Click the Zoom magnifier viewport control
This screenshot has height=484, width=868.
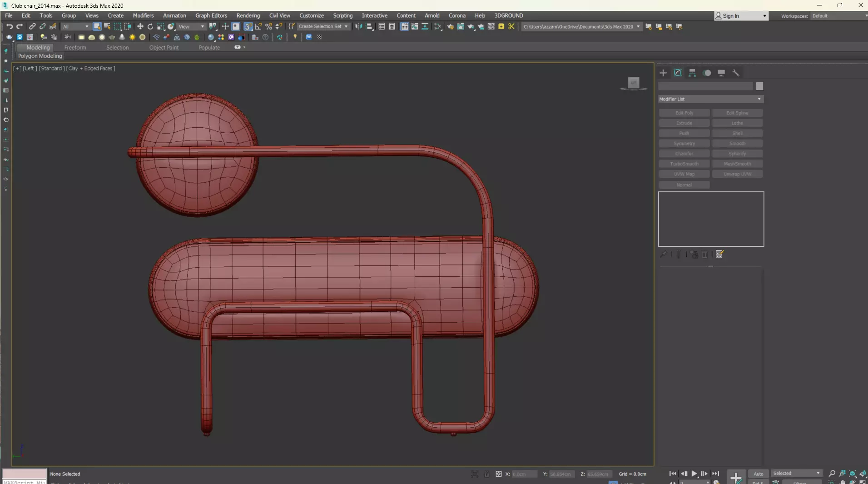(x=832, y=474)
